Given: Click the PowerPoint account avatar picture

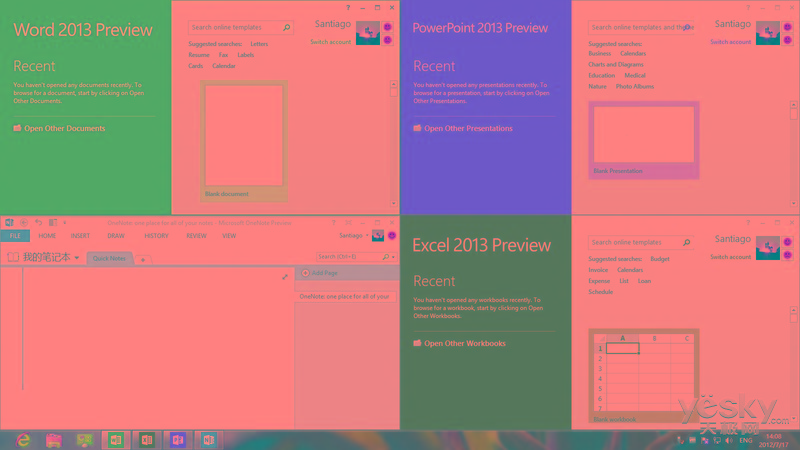Looking at the screenshot, I should (768, 33).
